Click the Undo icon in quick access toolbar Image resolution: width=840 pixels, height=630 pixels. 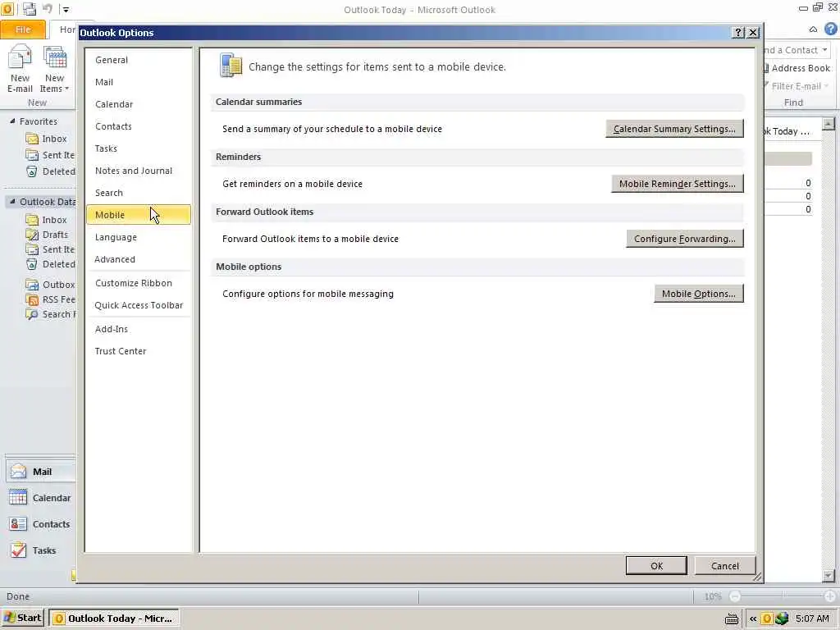(x=47, y=8)
